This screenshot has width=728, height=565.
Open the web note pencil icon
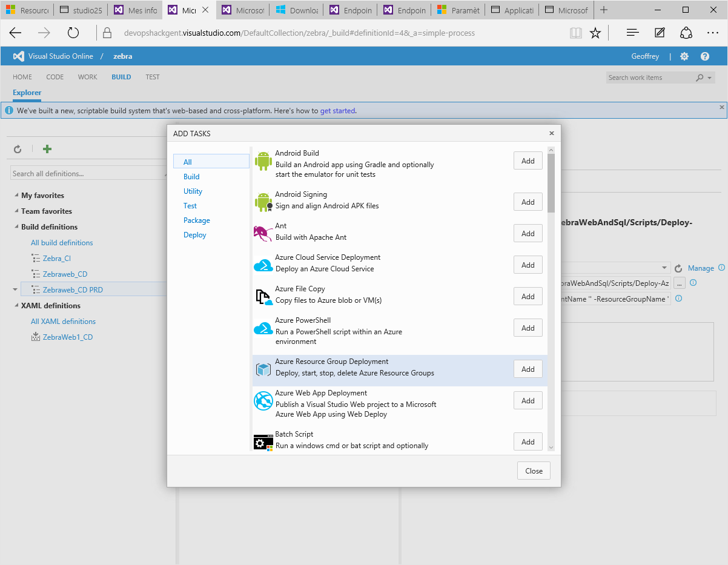tap(660, 33)
